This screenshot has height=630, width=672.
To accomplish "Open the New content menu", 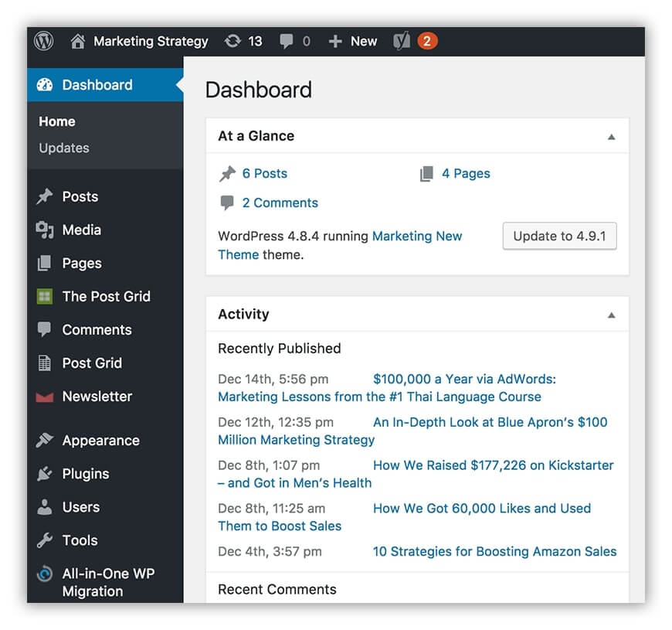I will pyautogui.click(x=353, y=41).
